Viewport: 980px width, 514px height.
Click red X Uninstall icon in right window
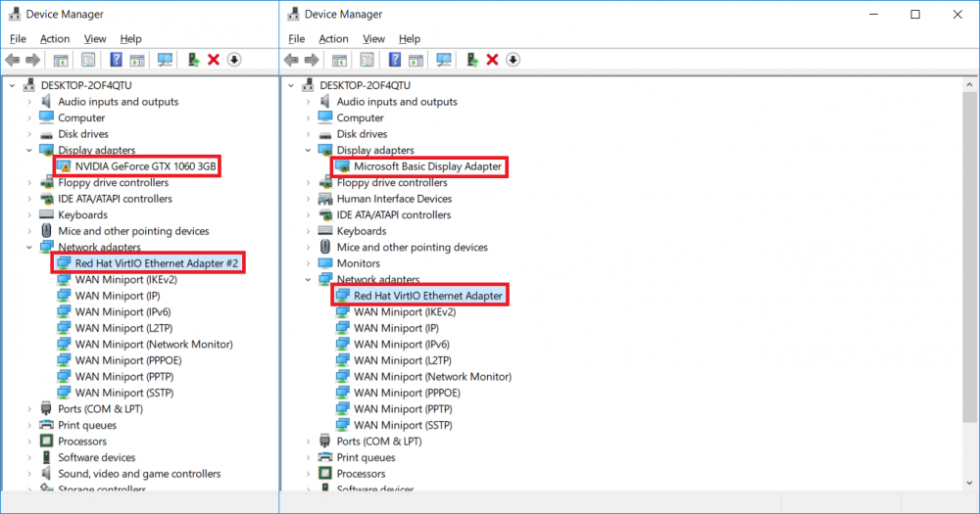pos(493,60)
